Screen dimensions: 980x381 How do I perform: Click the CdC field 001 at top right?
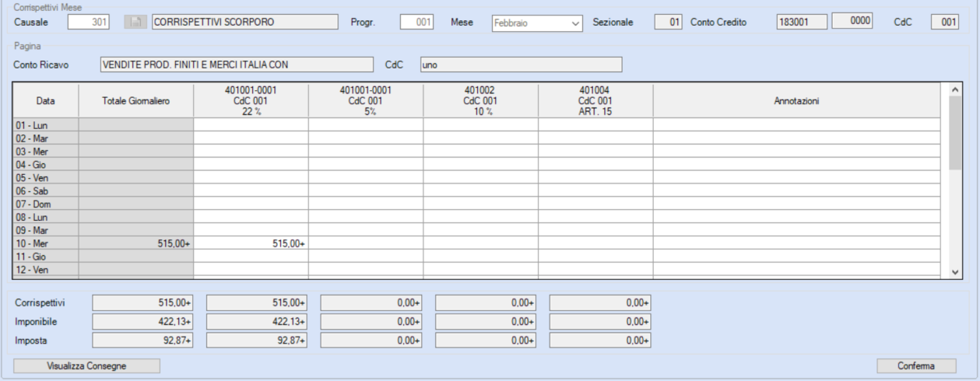coord(945,23)
